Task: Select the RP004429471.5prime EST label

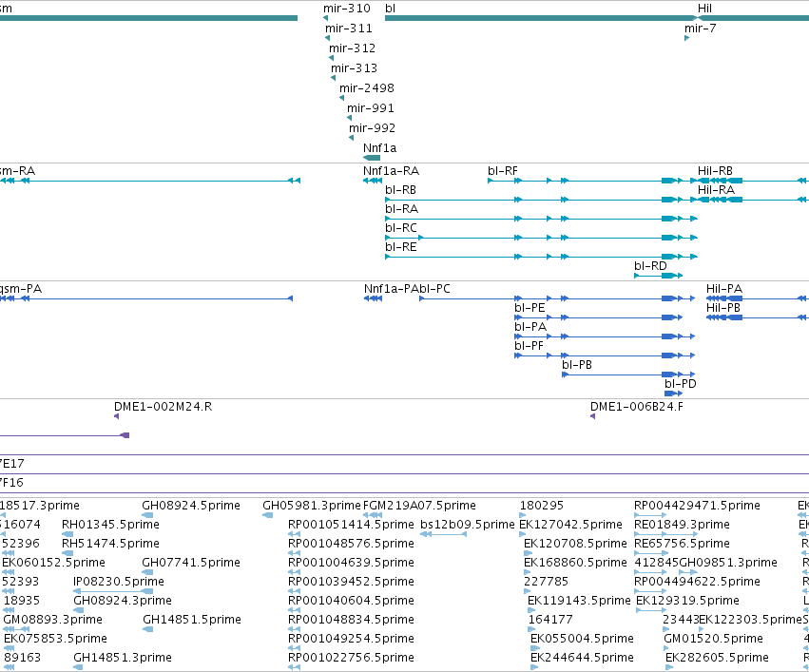Action: (697, 506)
